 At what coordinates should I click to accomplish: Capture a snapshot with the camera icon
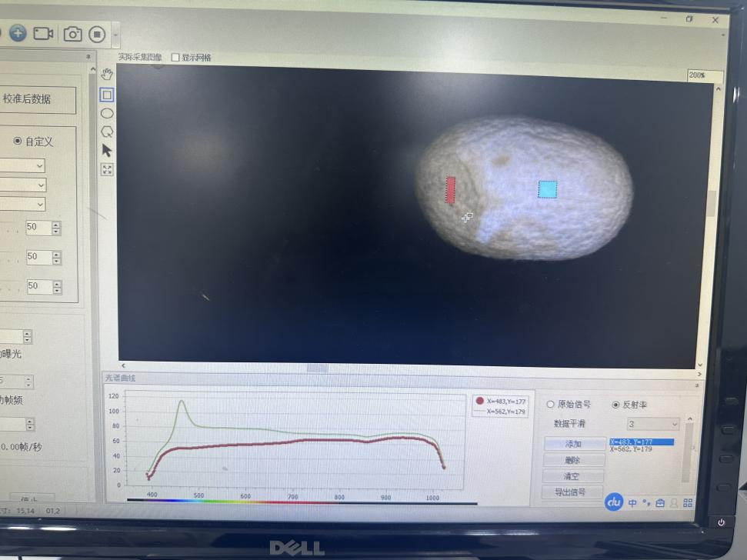click(72, 34)
